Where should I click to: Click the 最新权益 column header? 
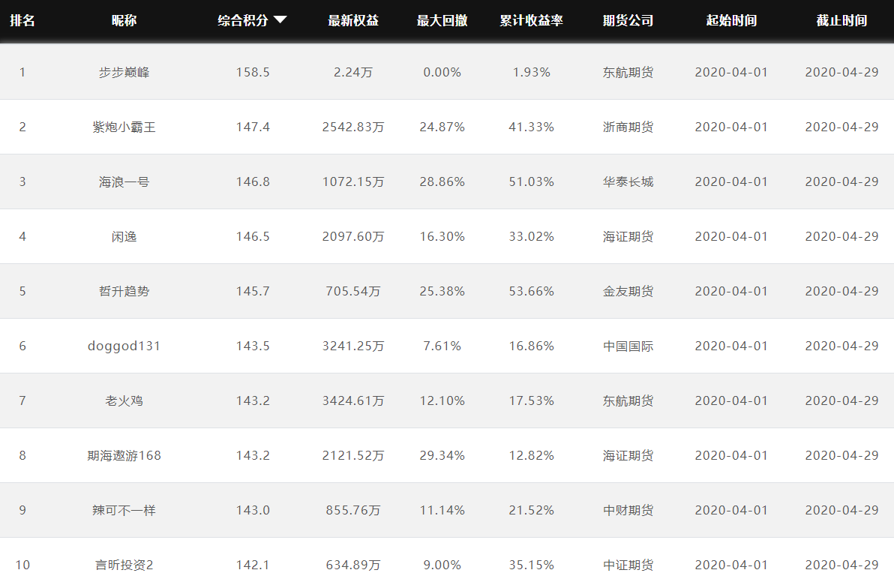coord(353,20)
